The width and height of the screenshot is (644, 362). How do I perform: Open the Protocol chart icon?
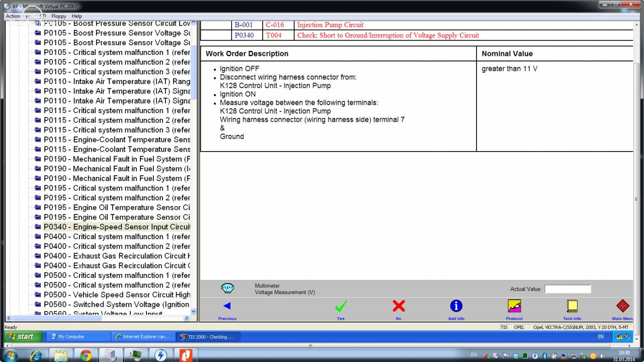pyautogui.click(x=514, y=306)
